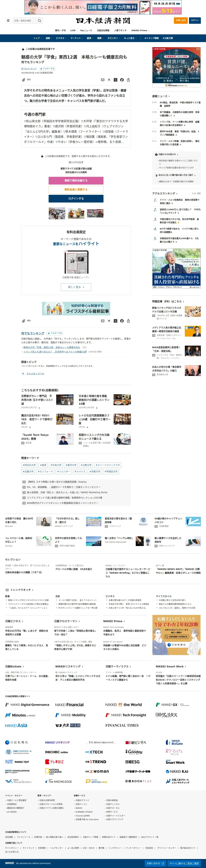Open NIKKEI Financial logo
The width and height of the screenshot is (206, 868).
pyautogui.click(x=69, y=705)
